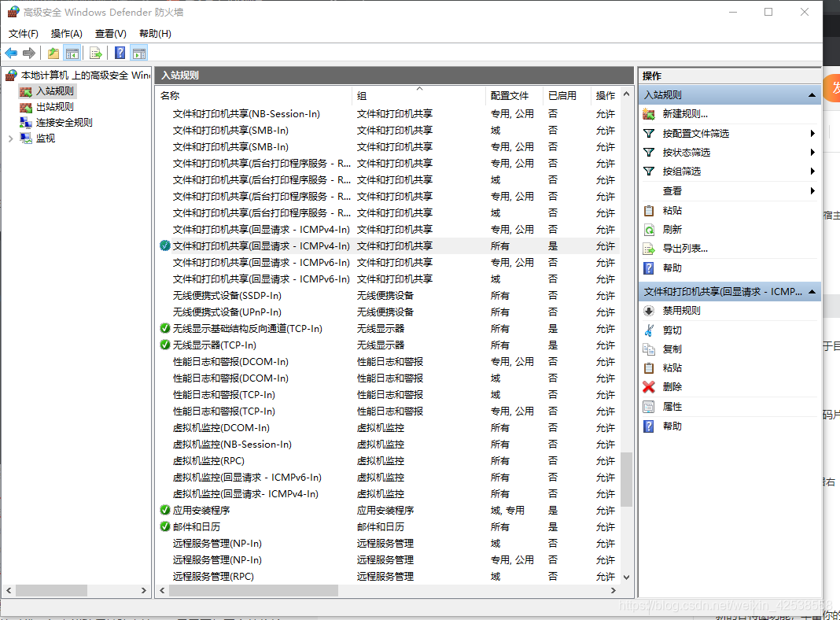This screenshot has width=840, height=620.
Task: Click the scissors icon next to 剪切
Action: (x=649, y=330)
